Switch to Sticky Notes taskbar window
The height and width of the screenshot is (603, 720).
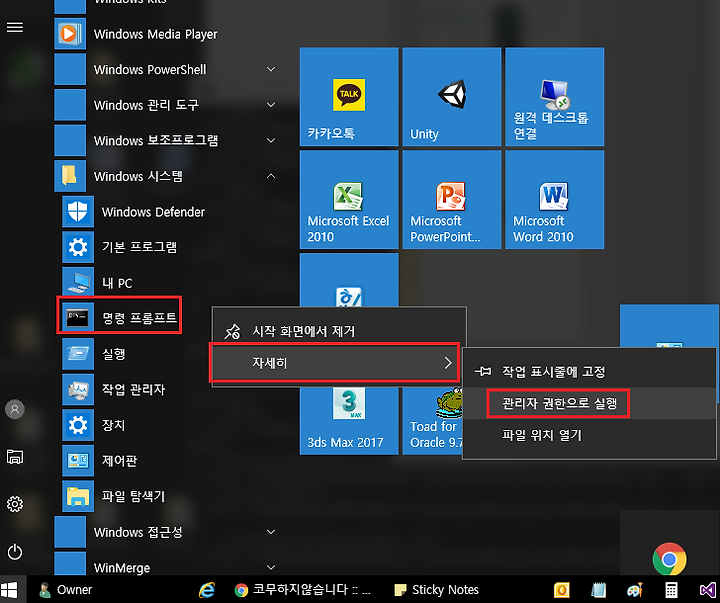coord(436,590)
